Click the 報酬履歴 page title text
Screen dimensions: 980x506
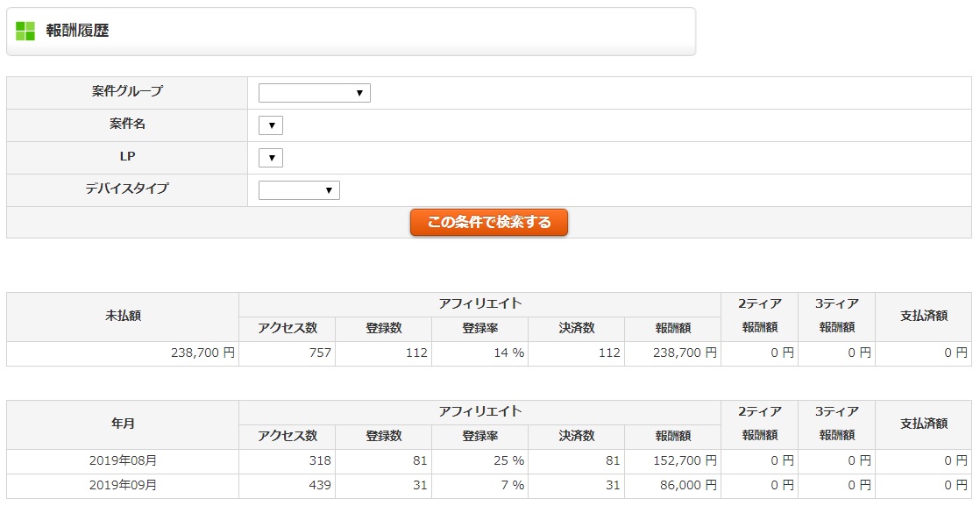(77, 31)
